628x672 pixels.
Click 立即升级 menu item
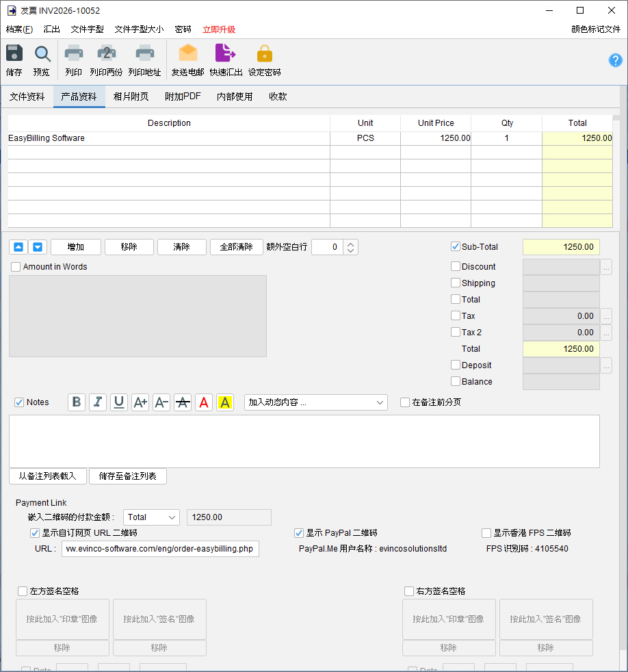(x=219, y=29)
